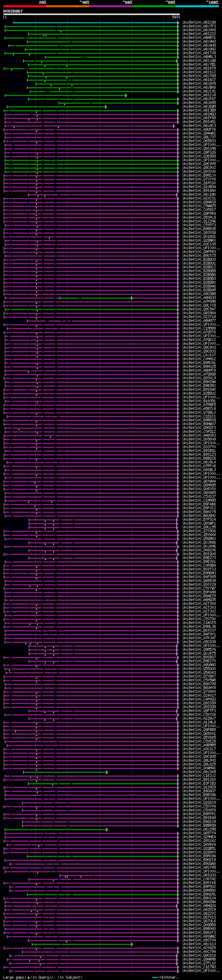The image size is (222, 980).
Task: Click label UniRef100_B9MX94
Action: pos(199,856)
